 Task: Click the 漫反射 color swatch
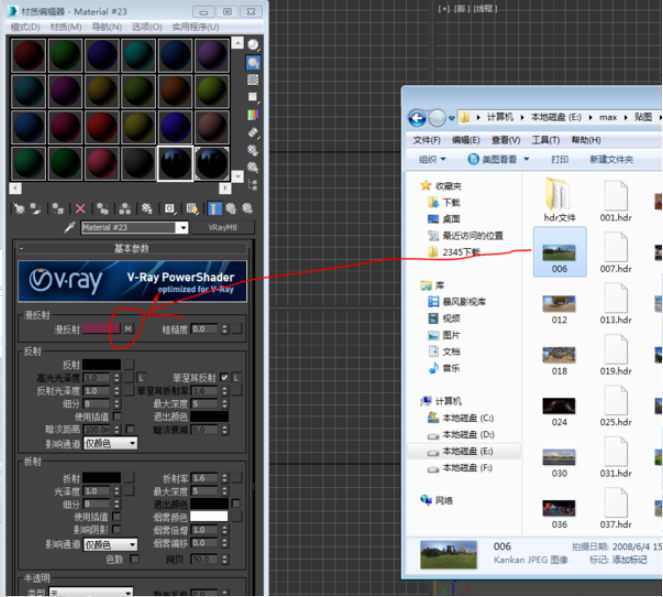click(101, 329)
